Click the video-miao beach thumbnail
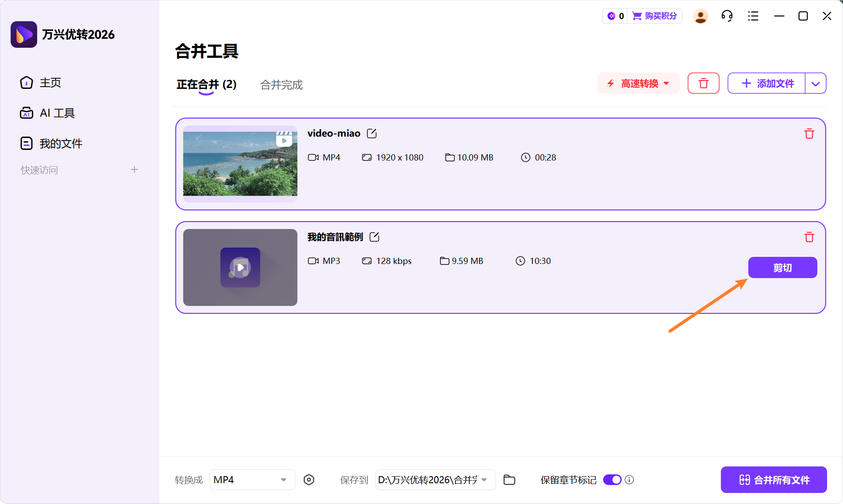 pyautogui.click(x=240, y=164)
